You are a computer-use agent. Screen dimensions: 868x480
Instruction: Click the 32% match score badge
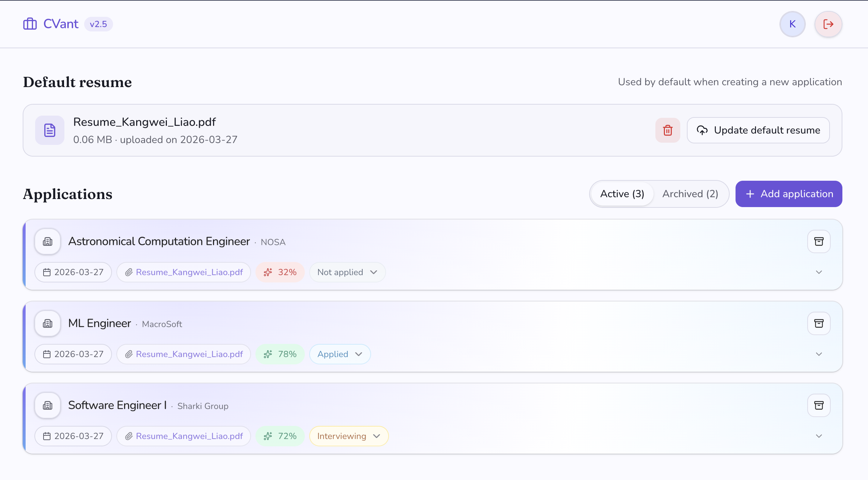(280, 272)
